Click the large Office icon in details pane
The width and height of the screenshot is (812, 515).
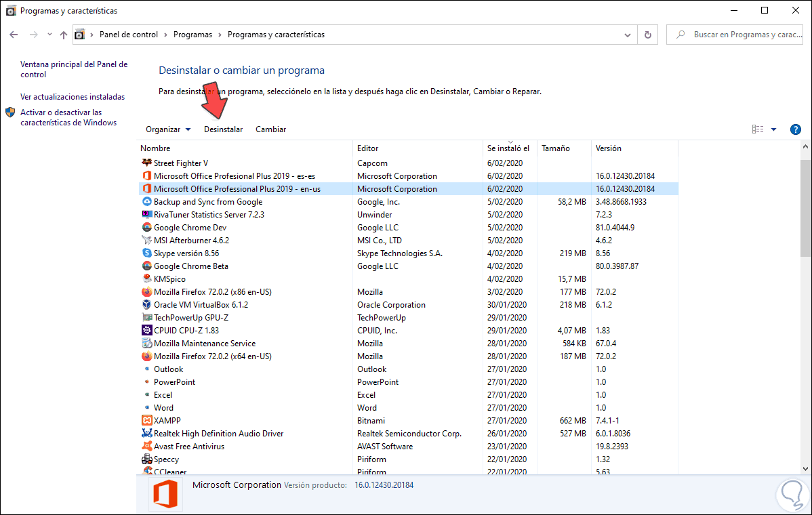point(165,494)
